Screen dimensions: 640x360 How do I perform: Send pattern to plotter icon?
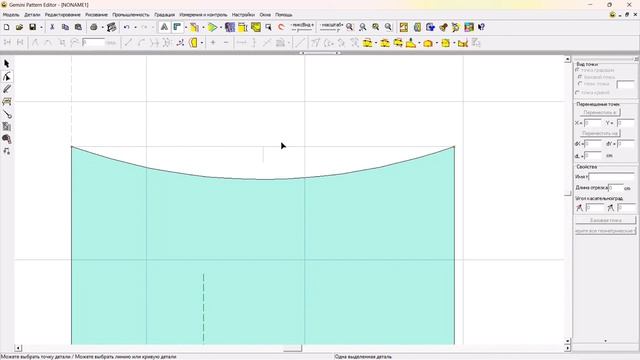tap(111, 27)
